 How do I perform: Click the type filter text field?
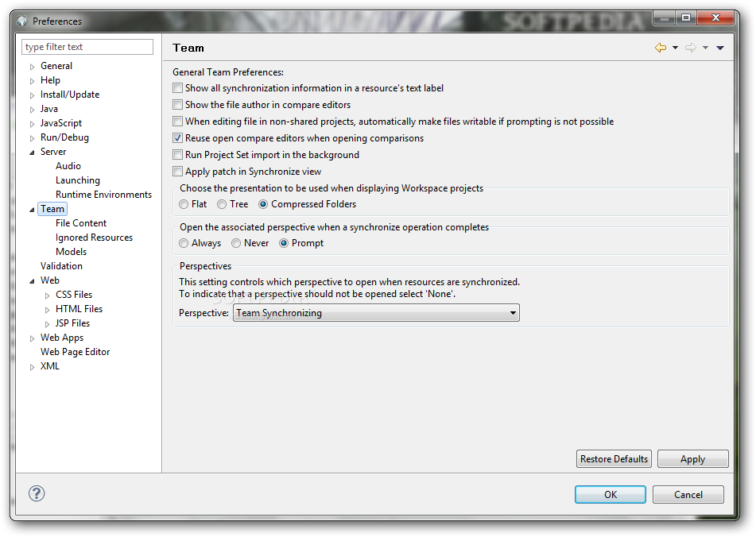[87, 47]
